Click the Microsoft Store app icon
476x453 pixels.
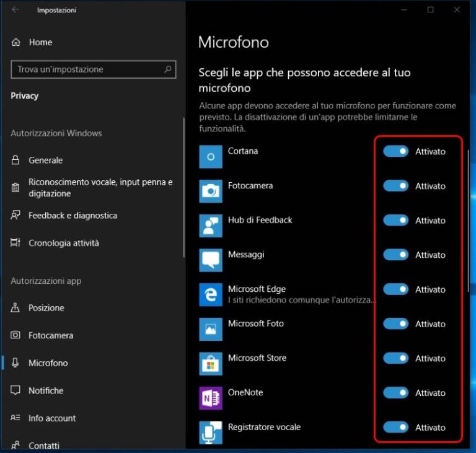pos(211,364)
